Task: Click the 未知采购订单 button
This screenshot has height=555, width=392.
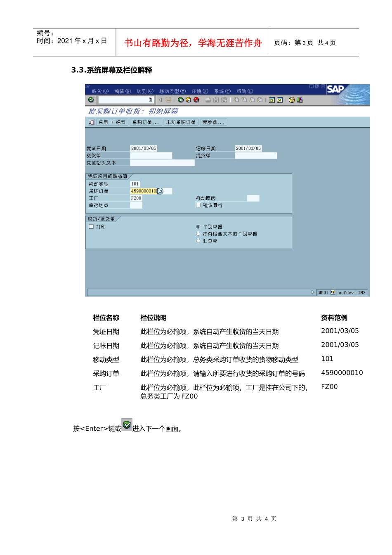Action: 181,122
